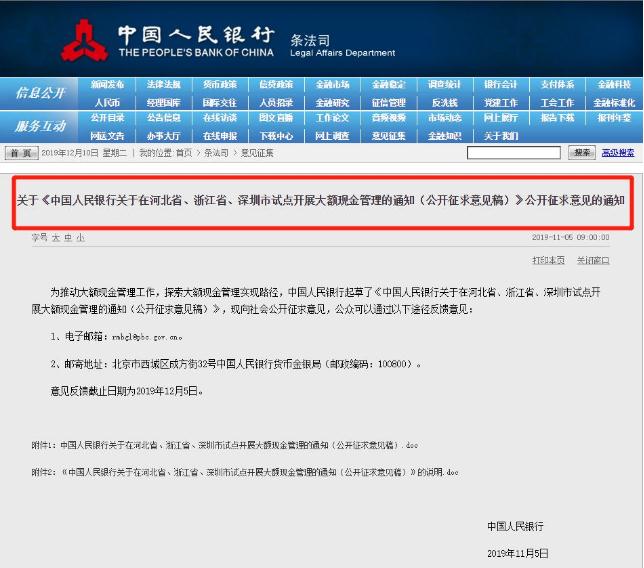
Task: Open 意见征集 in navigation bar
Action: (389, 136)
